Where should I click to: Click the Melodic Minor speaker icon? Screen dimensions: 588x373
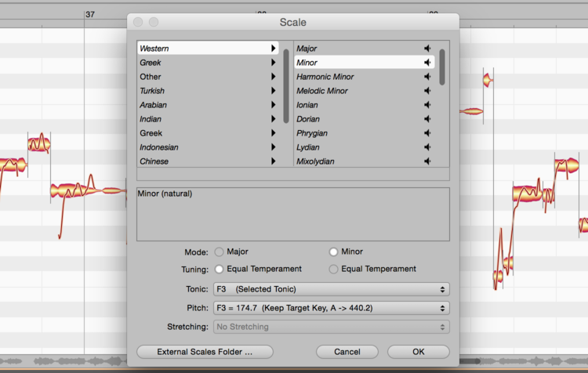427,91
